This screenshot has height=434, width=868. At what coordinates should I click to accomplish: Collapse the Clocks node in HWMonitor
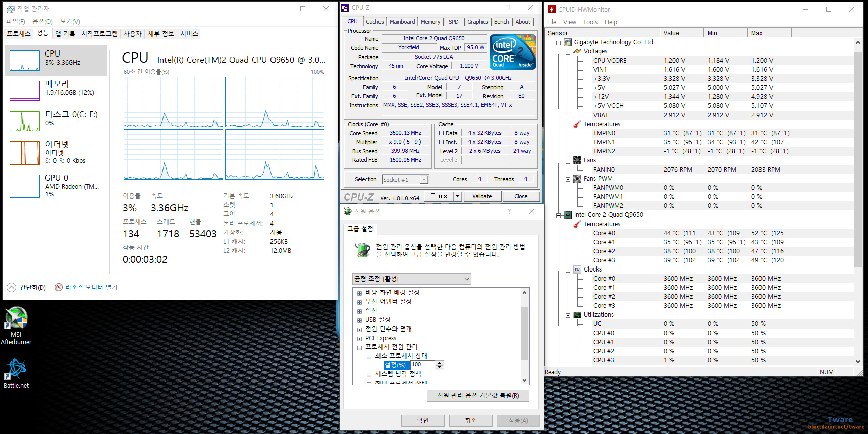tap(568, 270)
